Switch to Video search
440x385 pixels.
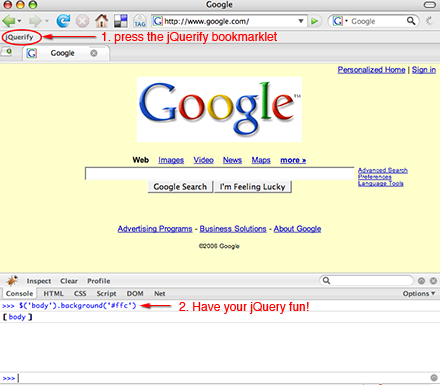(x=203, y=160)
